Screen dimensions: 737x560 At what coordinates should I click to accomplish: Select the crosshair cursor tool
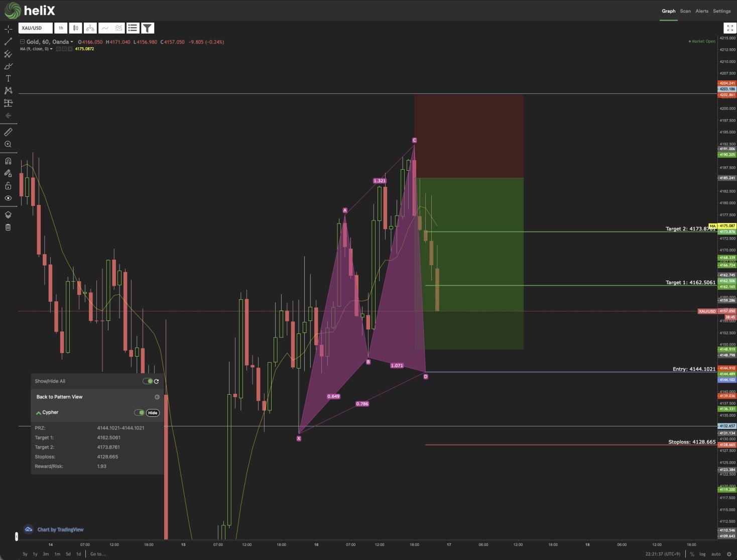pyautogui.click(x=8, y=29)
